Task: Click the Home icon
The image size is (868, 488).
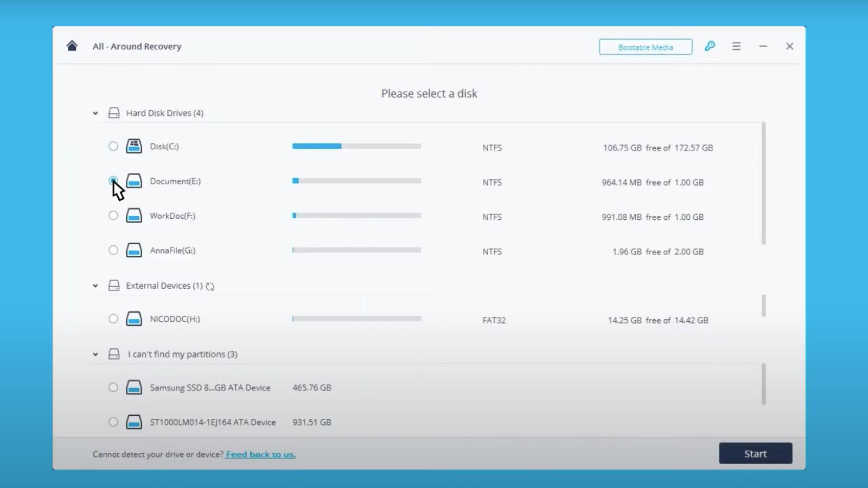Action: (72, 46)
